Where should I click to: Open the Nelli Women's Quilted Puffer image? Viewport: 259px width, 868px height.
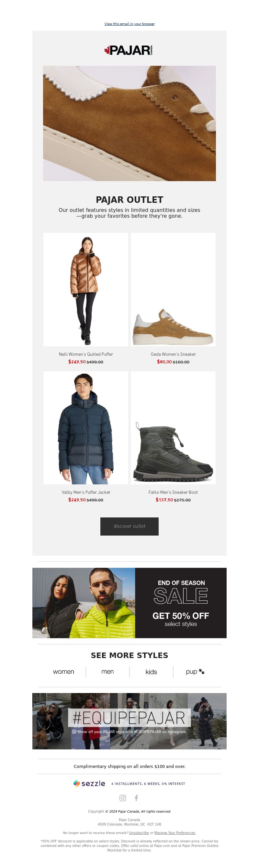point(86,289)
